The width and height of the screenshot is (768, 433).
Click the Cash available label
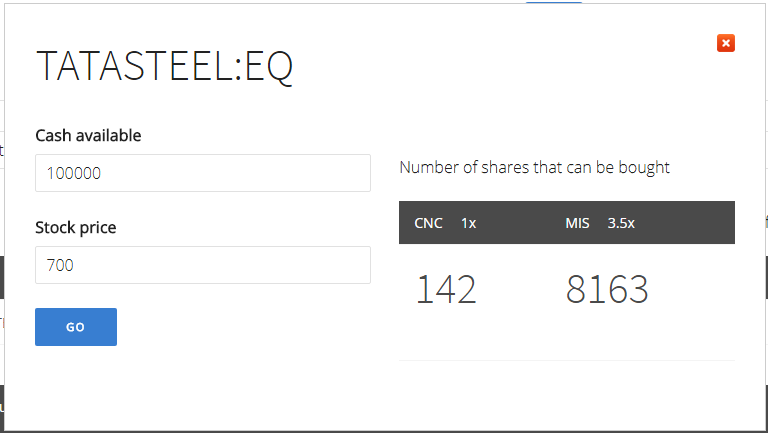88,135
